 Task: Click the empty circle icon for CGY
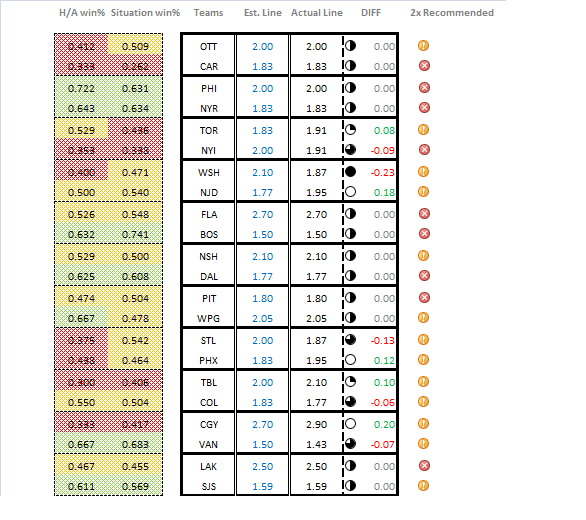(350, 424)
